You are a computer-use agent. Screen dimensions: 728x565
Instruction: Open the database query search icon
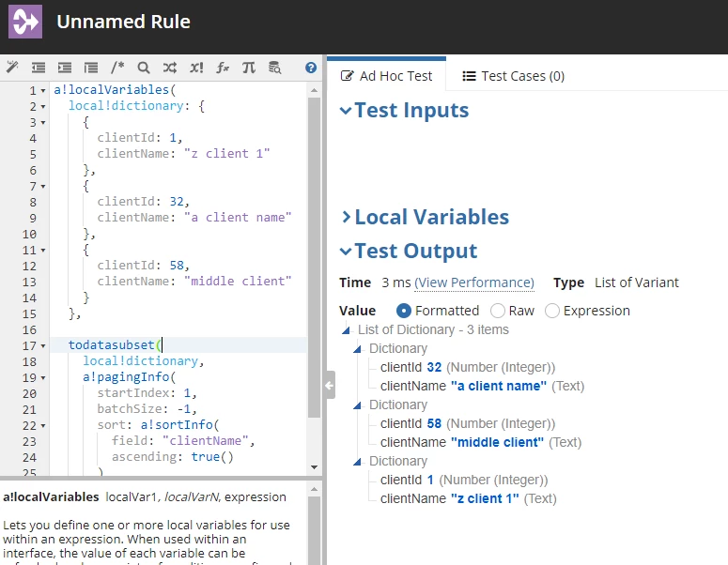point(275,68)
